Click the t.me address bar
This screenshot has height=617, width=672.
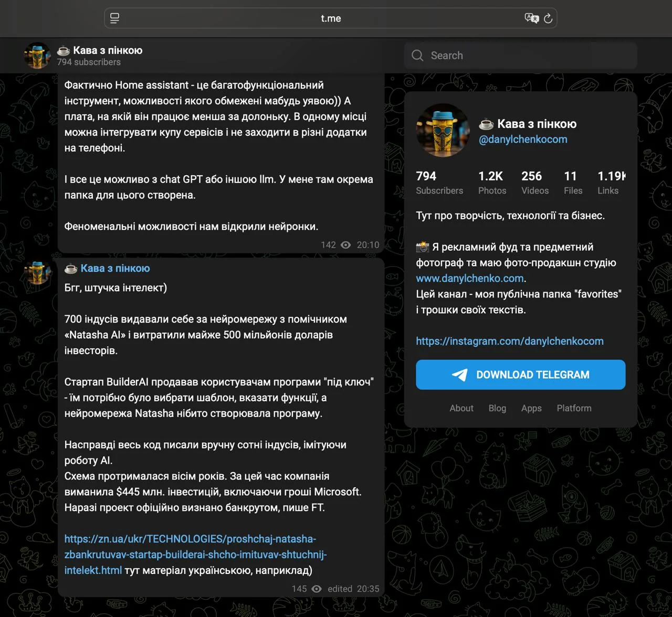[x=331, y=18]
